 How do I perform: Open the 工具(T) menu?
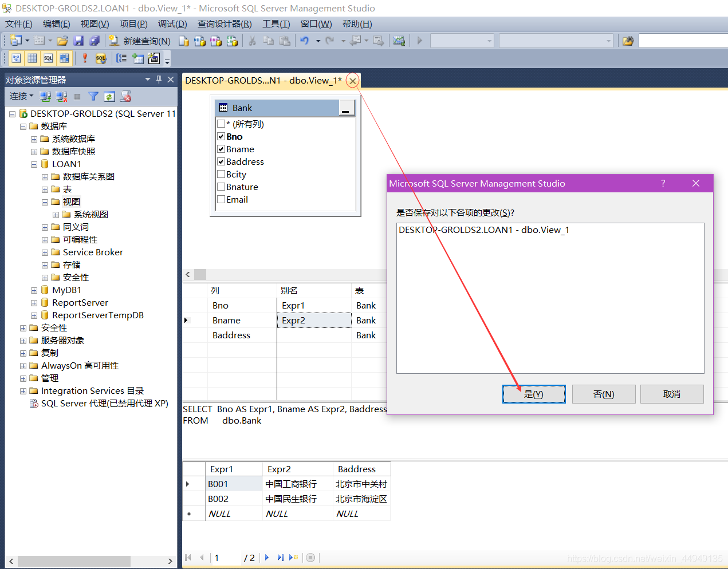[x=276, y=24]
